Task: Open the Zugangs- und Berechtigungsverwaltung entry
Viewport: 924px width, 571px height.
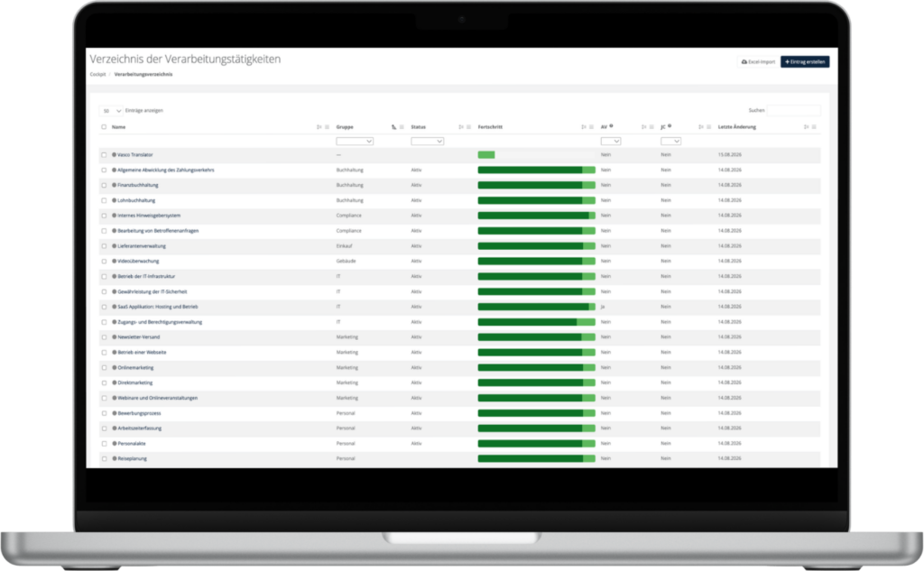Action: [x=160, y=322]
